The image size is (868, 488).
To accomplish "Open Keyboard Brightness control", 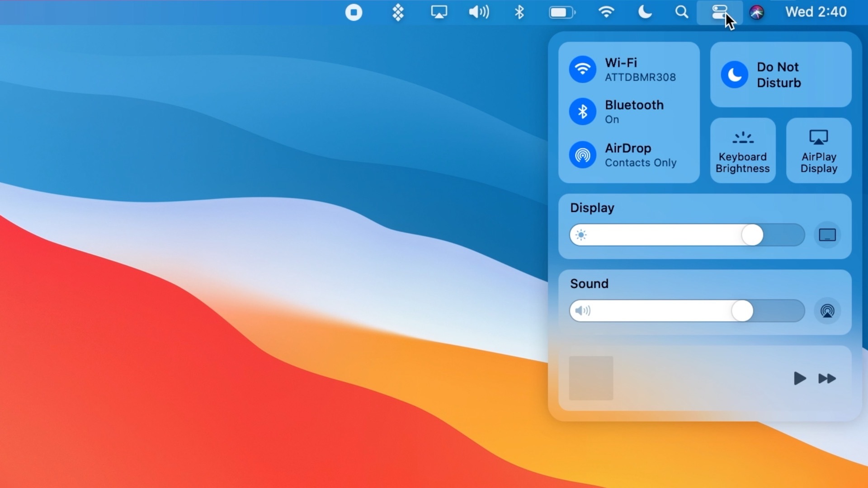I will point(743,151).
